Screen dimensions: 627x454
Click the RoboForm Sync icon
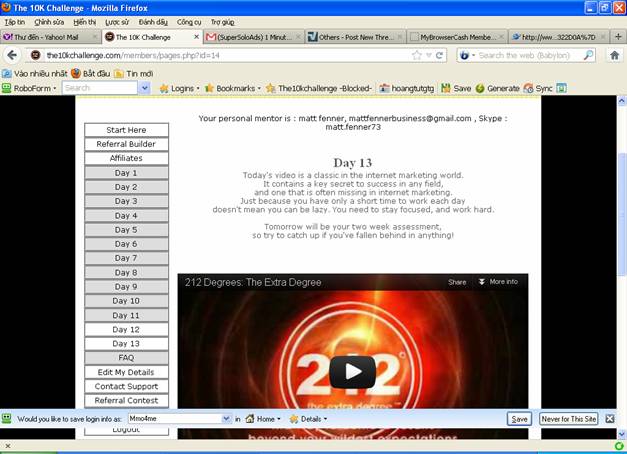click(x=538, y=88)
